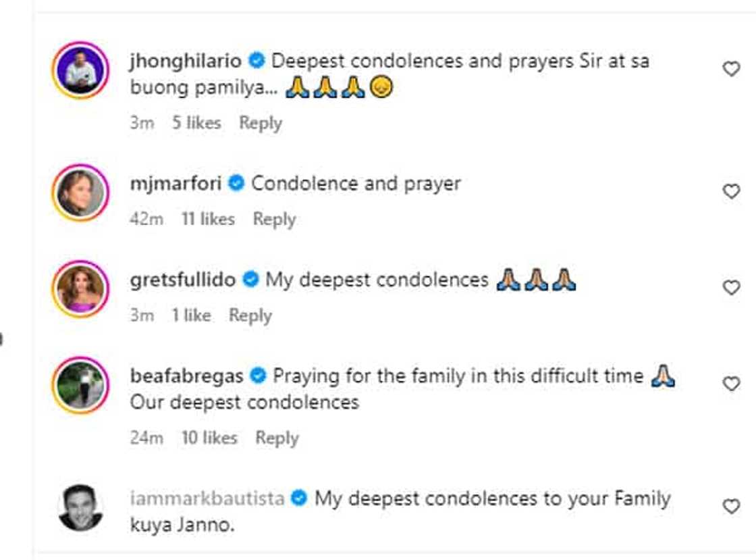Screen dimensions: 756x560
Task: Like beafabregas's comment with the heart
Action: [731, 384]
